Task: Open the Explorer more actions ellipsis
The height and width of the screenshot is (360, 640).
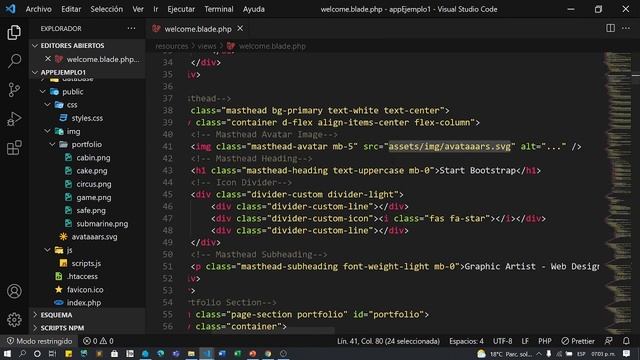Action: coord(131,28)
